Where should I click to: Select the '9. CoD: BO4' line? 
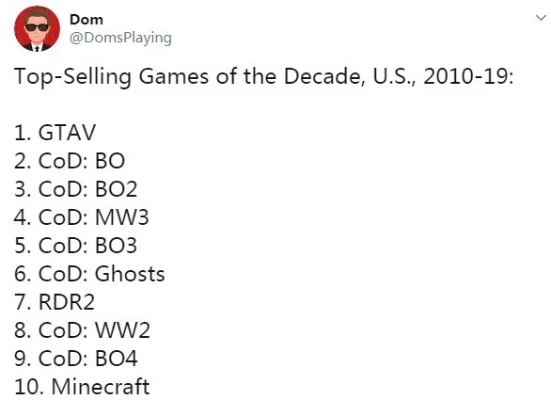pyautogui.click(x=76, y=358)
